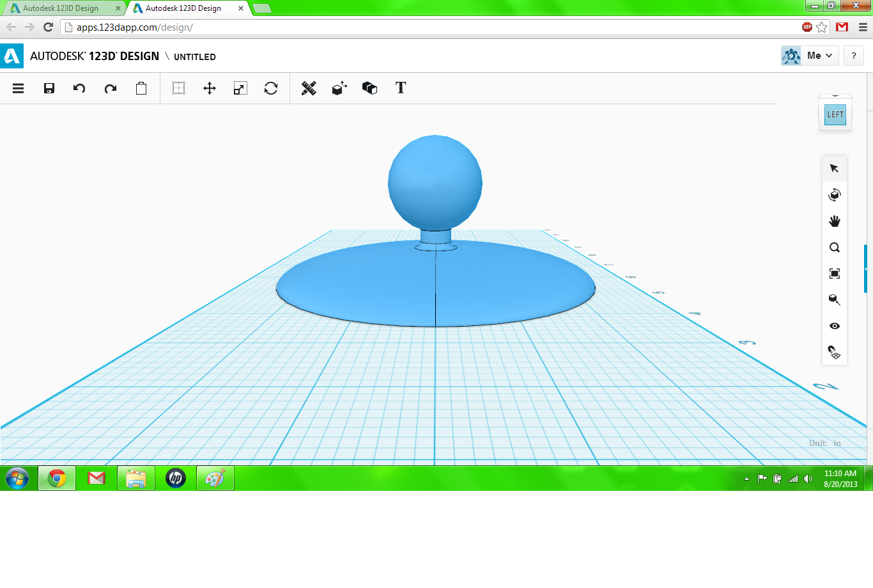Screen dimensions: 873x588
Task: Click the circular arrows refresh tool
Action: [x=271, y=88]
